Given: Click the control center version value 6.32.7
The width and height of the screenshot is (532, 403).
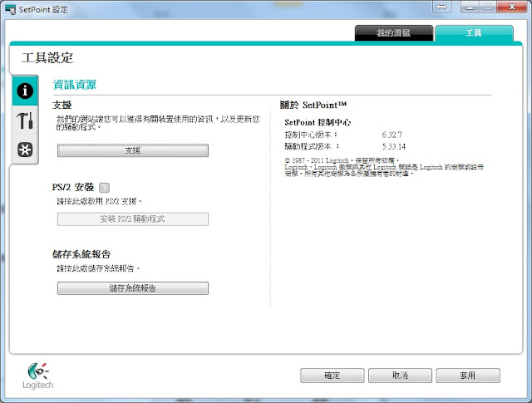Looking at the screenshot, I should [392, 135].
